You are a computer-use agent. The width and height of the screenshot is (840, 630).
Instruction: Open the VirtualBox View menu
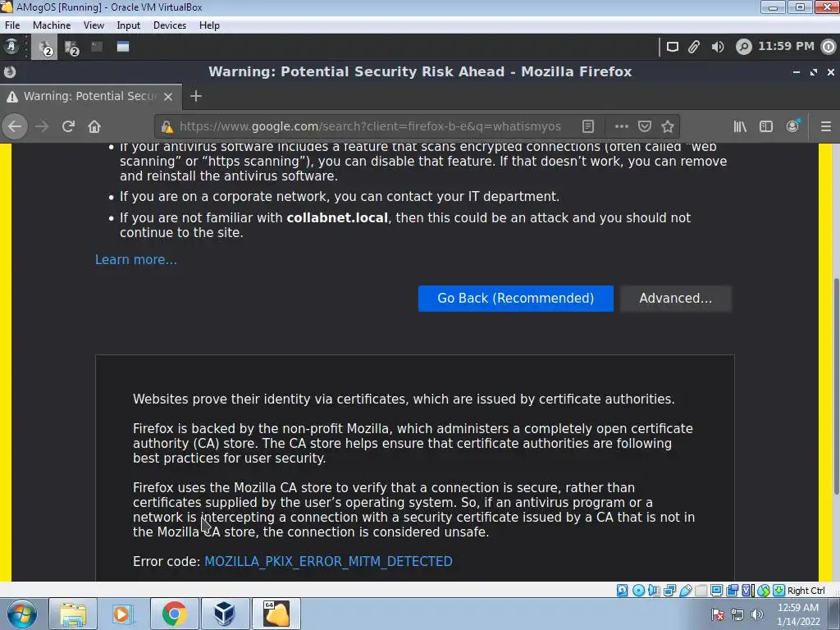(94, 25)
